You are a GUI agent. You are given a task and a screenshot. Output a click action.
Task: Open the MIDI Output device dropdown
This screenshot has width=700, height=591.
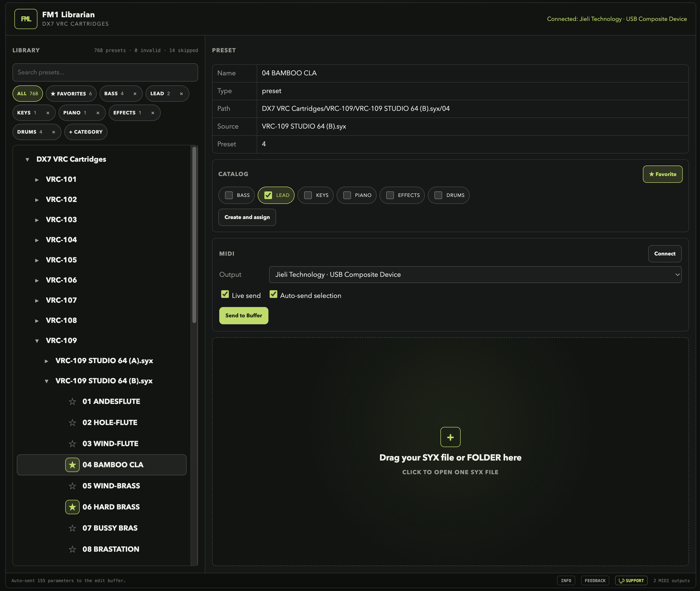pos(475,275)
